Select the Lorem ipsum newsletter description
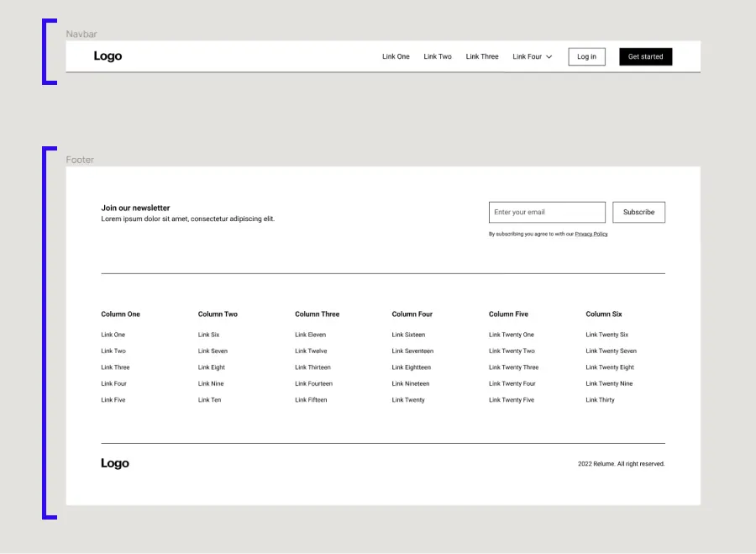 coord(188,219)
